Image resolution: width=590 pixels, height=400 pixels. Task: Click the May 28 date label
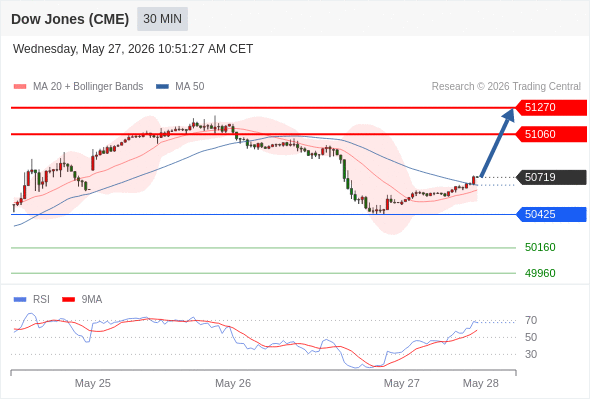coord(481,383)
